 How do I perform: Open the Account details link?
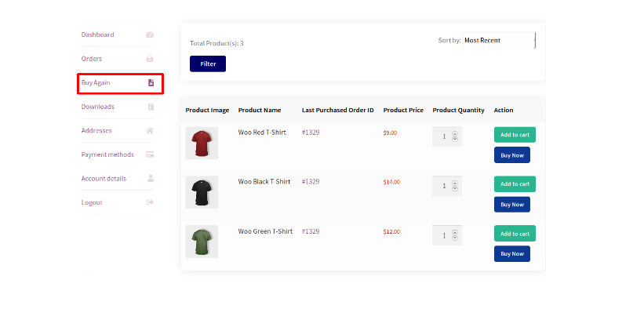pyautogui.click(x=104, y=178)
